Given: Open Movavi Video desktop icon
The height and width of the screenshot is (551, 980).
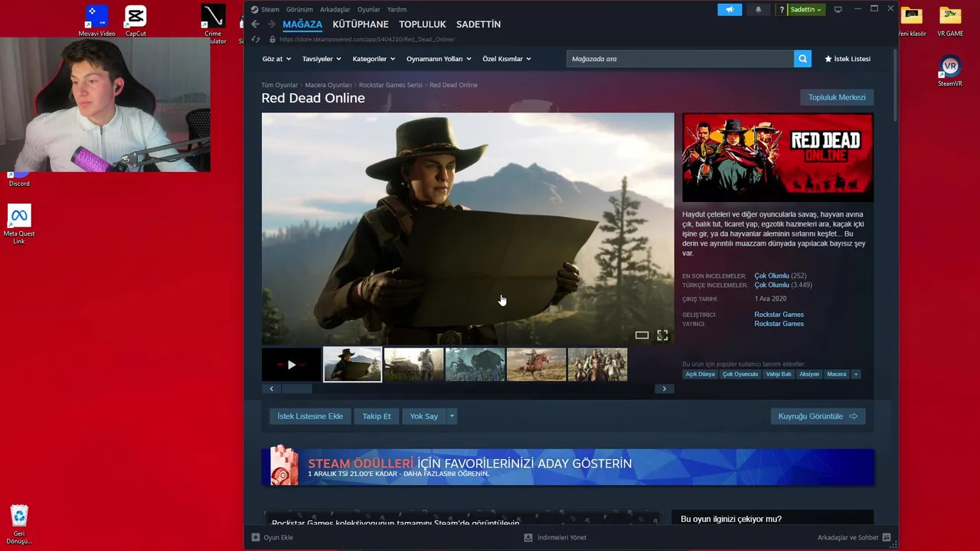Looking at the screenshot, I should 96,21.
